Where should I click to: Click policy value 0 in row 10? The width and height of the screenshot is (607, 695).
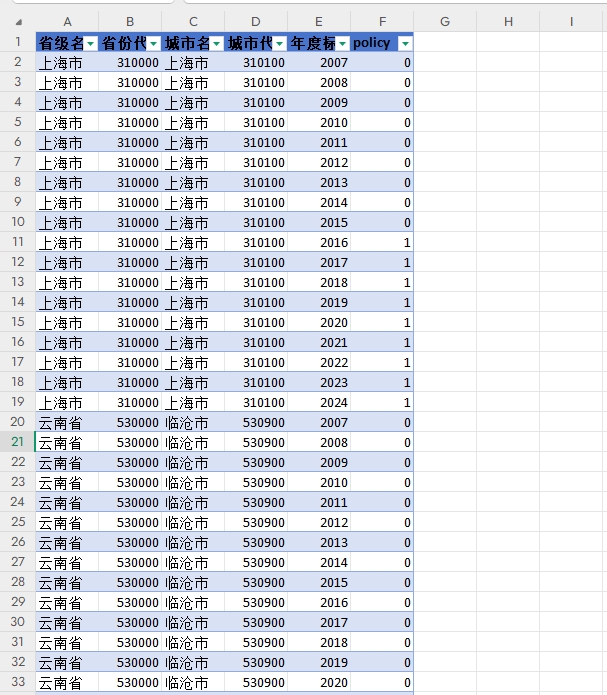[382, 223]
